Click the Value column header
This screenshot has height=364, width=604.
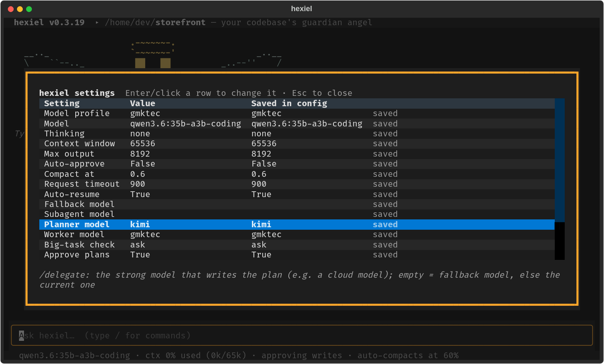point(143,104)
